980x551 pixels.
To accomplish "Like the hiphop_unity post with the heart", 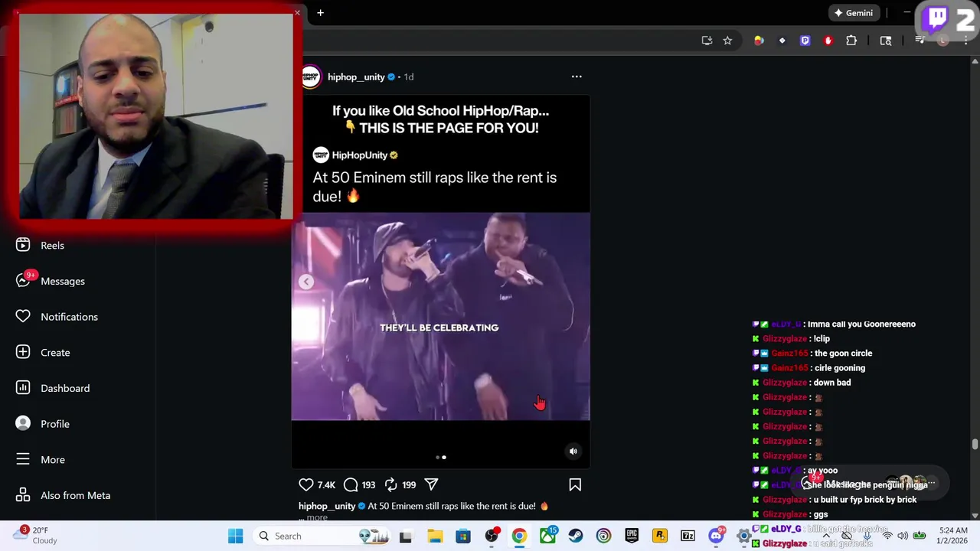I will (305, 484).
